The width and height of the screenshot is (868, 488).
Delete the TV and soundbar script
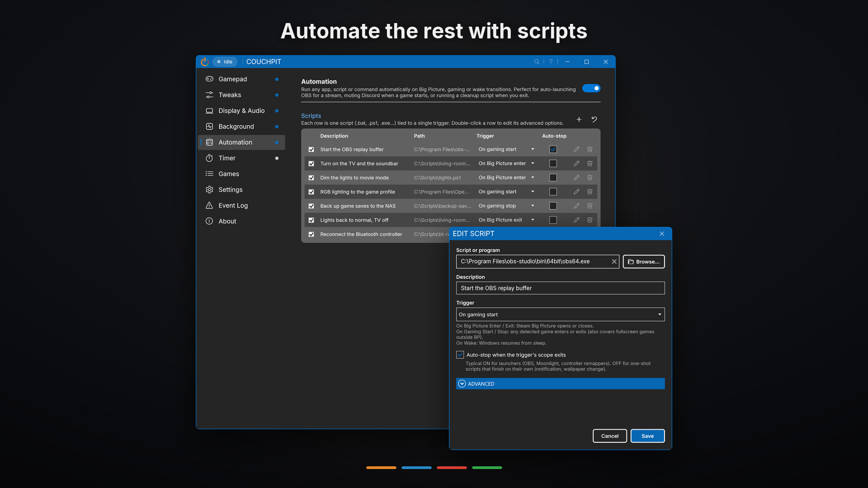[590, 164]
